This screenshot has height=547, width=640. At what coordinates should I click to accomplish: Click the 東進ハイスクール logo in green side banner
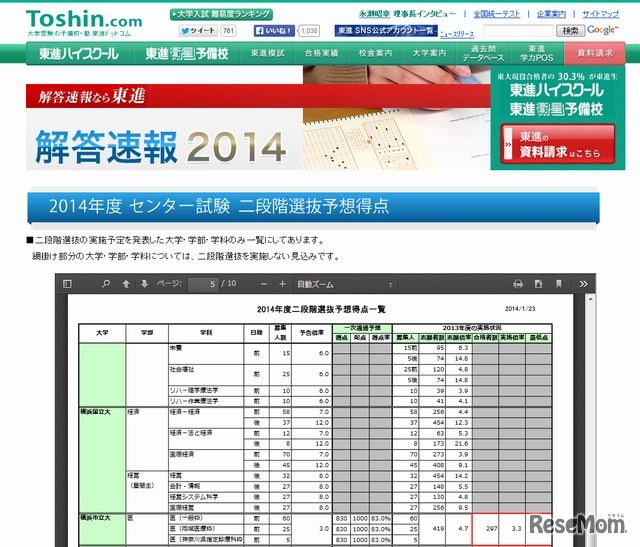(556, 90)
